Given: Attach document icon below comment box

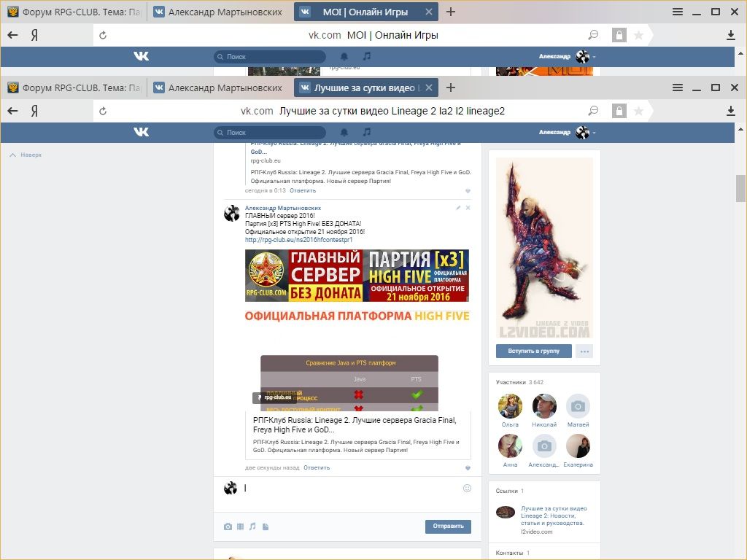Looking at the screenshot, I should (x=266, y=526).
